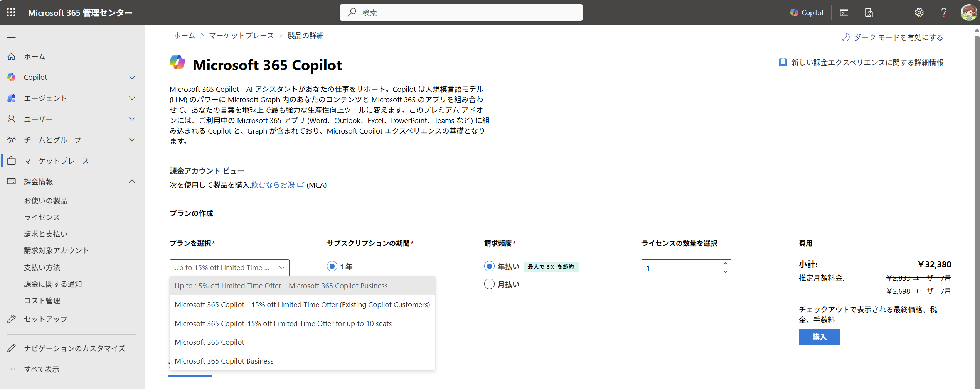Image resolution: width=980 pixels, height=389 pixels.
Task: Collapse the 課金情報 sidebar section
Action: click(132, 181)
